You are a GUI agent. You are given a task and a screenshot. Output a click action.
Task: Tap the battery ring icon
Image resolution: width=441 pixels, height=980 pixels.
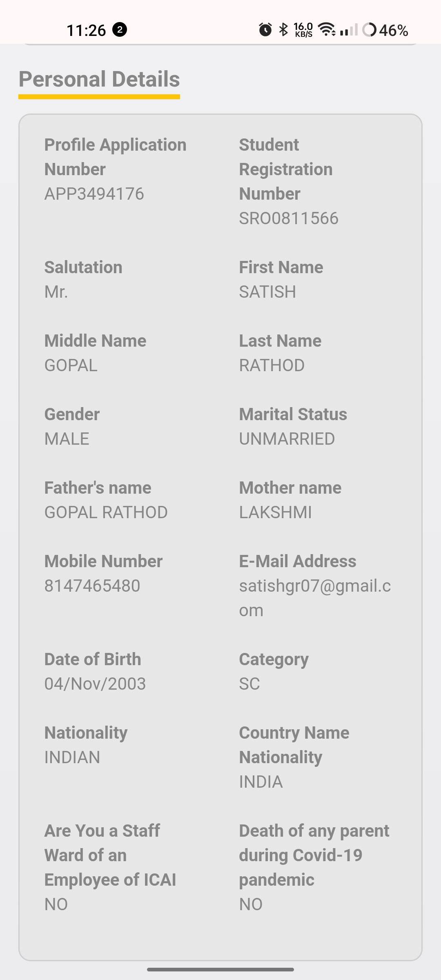point(369,30)
